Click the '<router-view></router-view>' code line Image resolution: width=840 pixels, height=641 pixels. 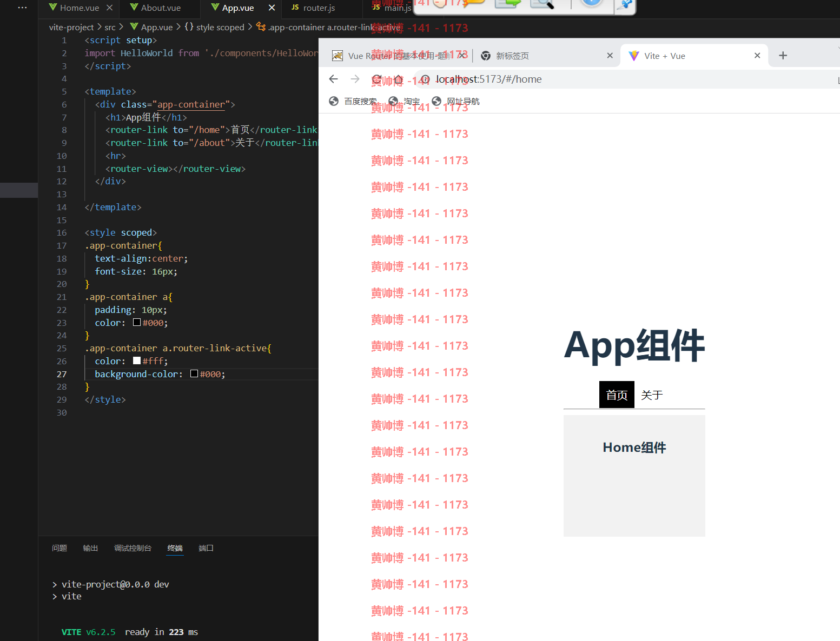(175, 169)
